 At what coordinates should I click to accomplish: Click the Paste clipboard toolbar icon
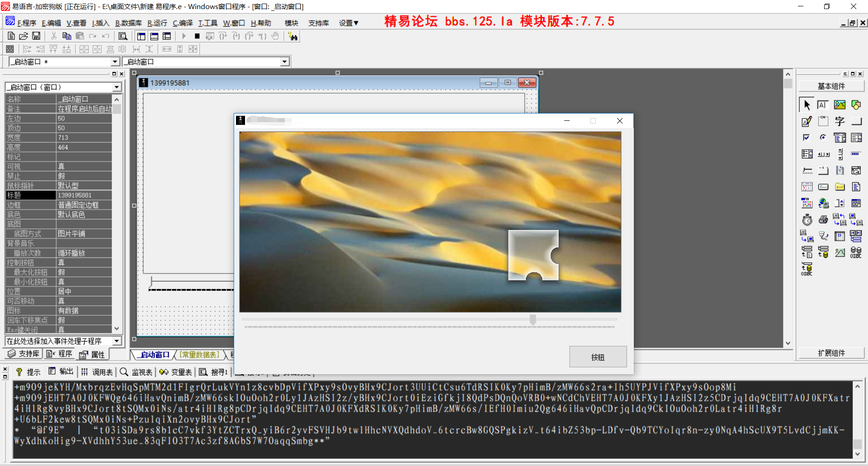pos(80,36)
